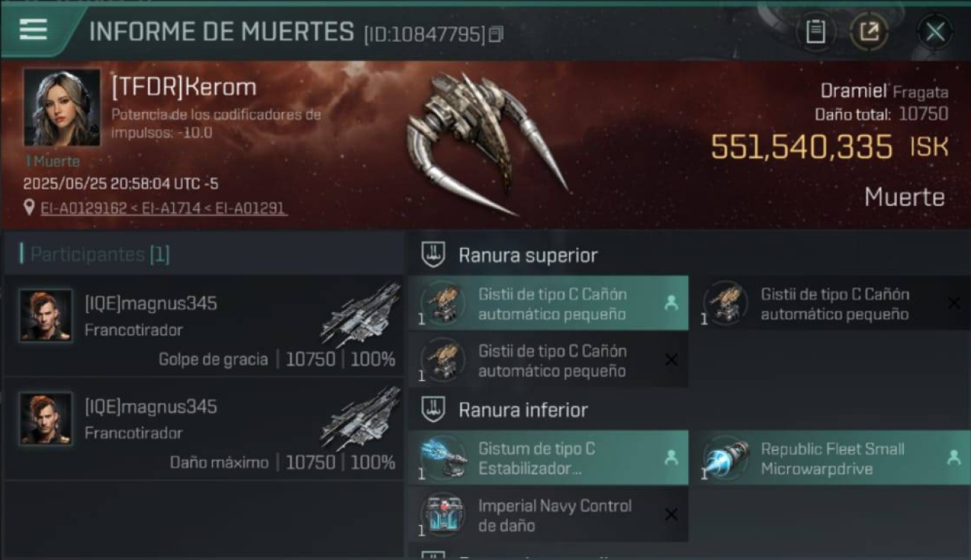Screen dimensions: 971x560
Task: Open the hamburger menu in the top-left corner
Action: (x=33, y=30)
